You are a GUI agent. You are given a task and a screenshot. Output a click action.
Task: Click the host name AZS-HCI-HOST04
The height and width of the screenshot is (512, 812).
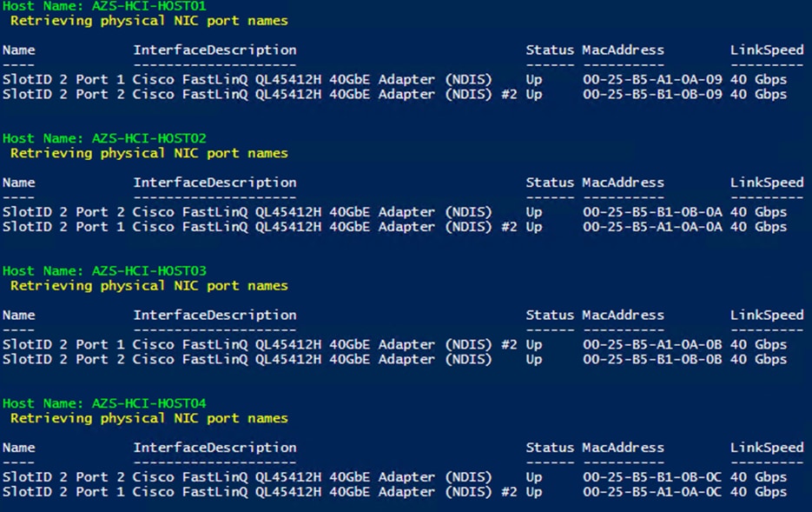click(x=149, y=403)
